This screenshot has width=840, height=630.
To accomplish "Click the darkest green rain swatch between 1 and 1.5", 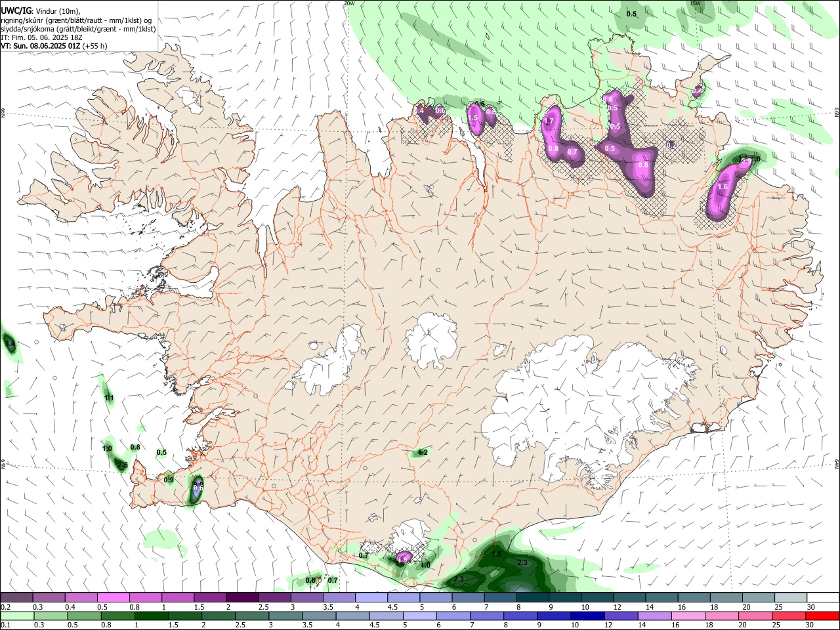I will point(151,616).
